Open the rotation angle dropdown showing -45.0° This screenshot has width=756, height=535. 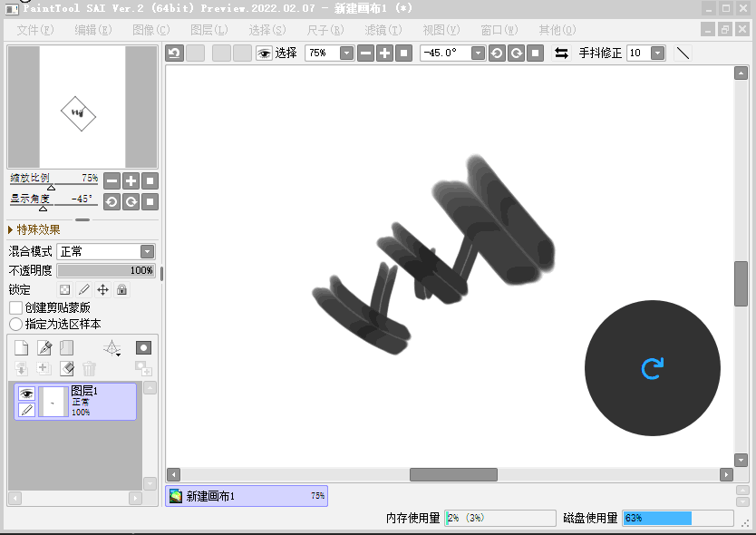click(x=478, y=53)
